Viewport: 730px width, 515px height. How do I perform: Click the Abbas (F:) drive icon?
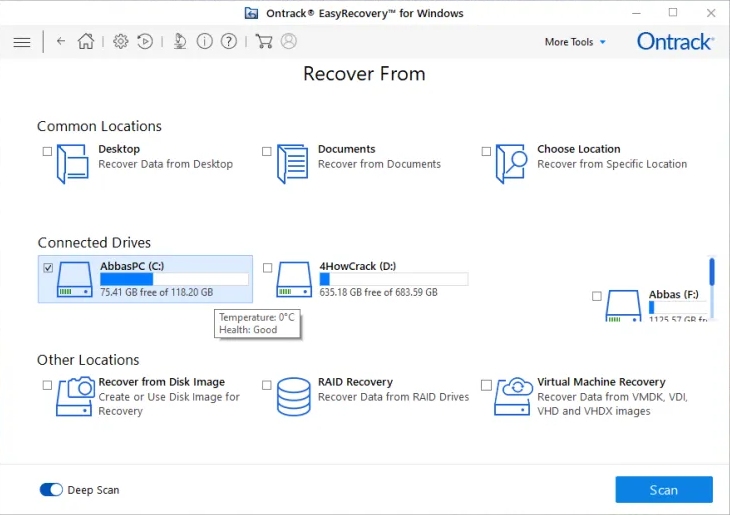[x=623, y=306]
